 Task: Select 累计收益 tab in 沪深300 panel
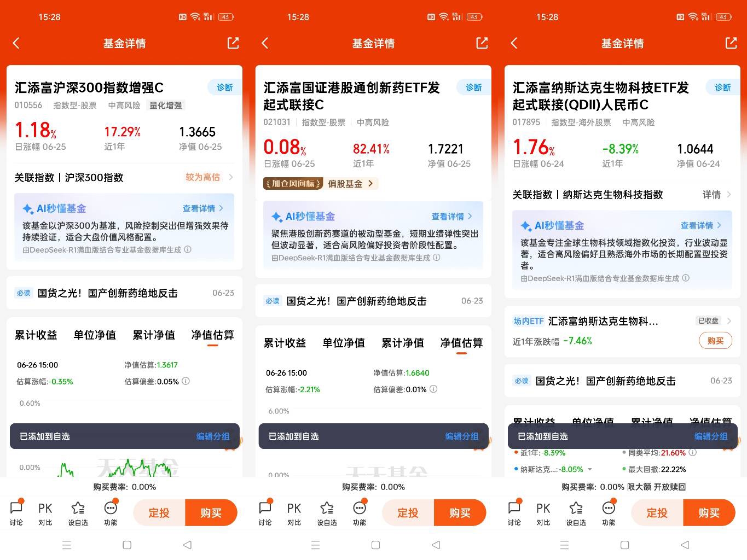point(36,335)
